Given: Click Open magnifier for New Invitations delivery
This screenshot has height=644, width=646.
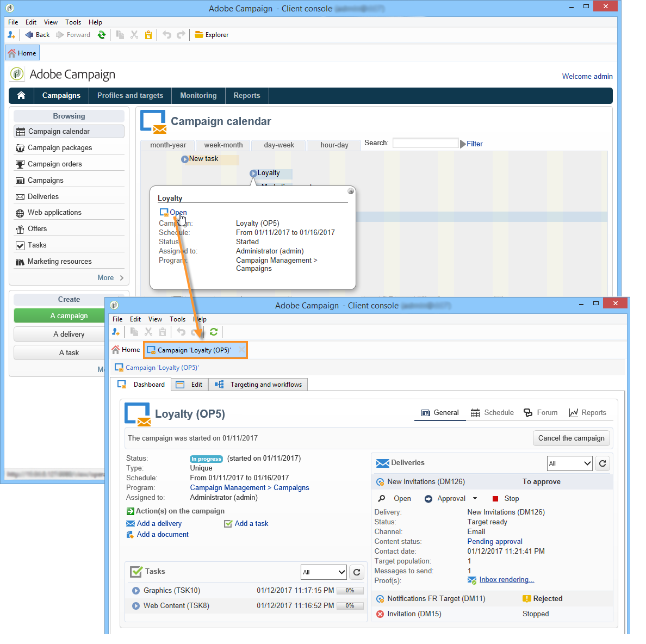Looking at the screenshot, I should [x=382, y=499].
